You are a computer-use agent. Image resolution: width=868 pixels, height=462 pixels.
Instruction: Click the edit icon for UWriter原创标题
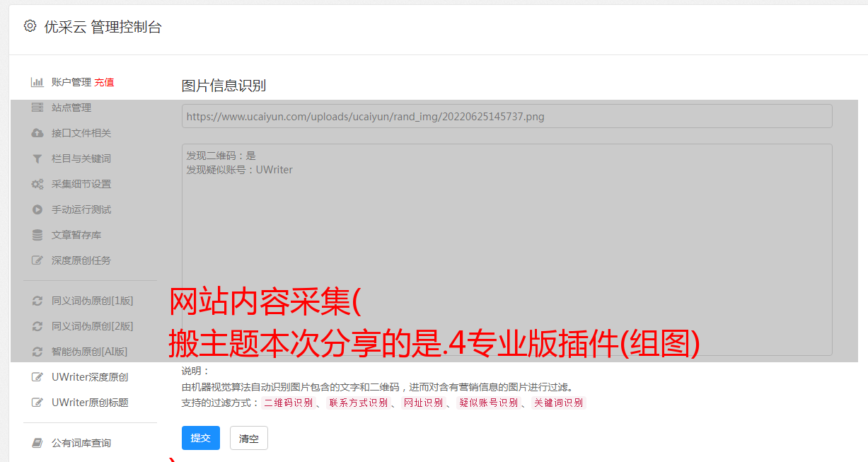pos(37,403)
